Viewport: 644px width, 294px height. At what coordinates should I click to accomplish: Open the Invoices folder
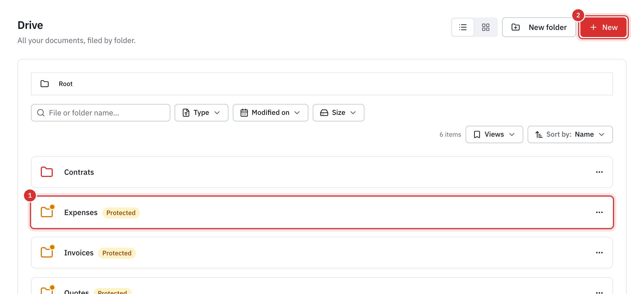[322, 253]
